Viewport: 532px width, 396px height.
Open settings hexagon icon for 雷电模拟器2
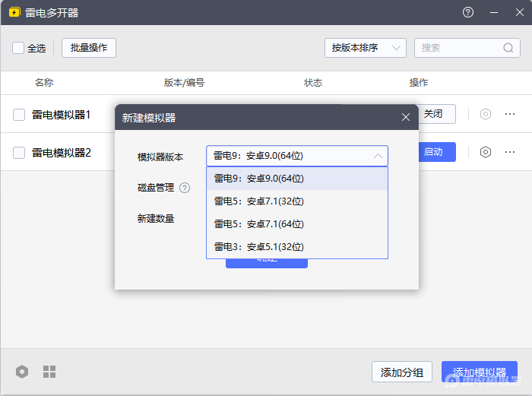[486, 152]
